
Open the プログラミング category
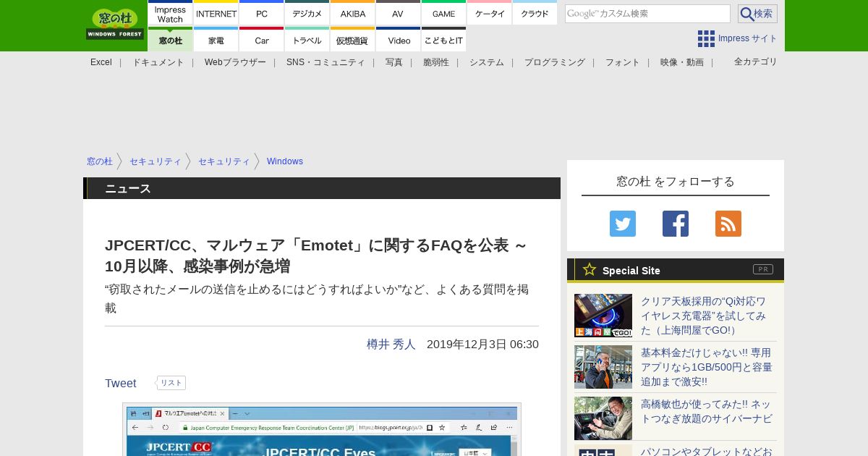(555, 62)
